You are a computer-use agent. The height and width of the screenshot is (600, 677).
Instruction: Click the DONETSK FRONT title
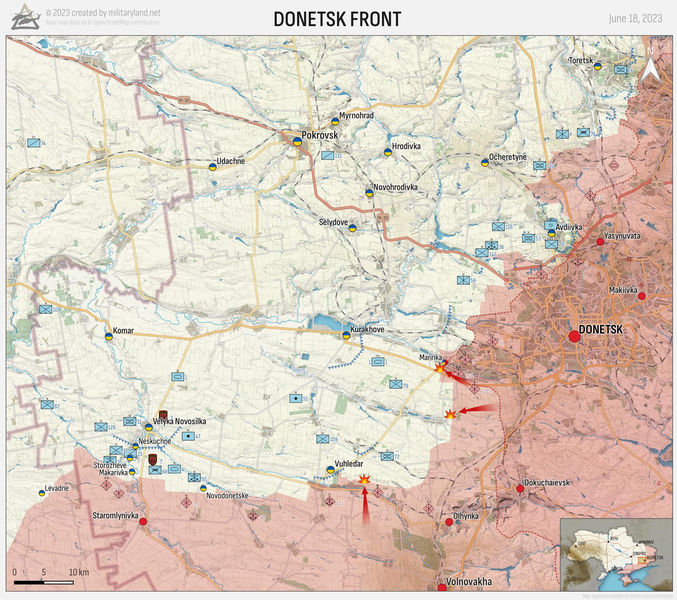pos(338,19)
